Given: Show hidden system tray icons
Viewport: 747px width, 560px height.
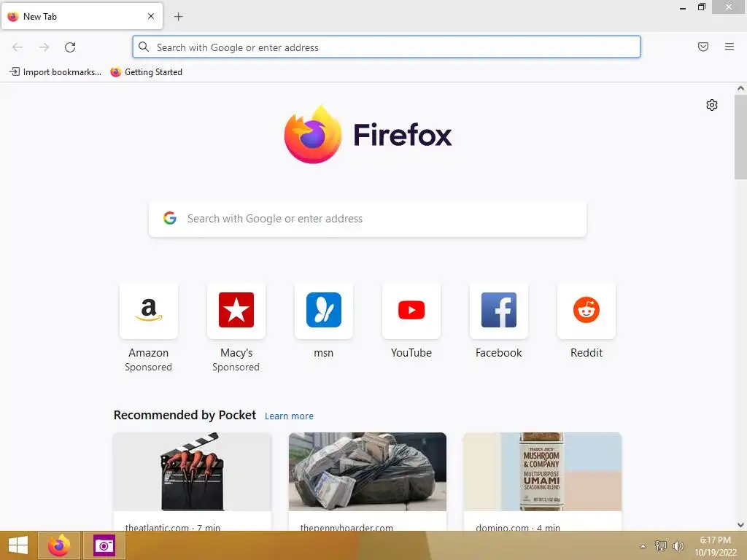Looking at the screenshot, I should (x=643, y=546).
